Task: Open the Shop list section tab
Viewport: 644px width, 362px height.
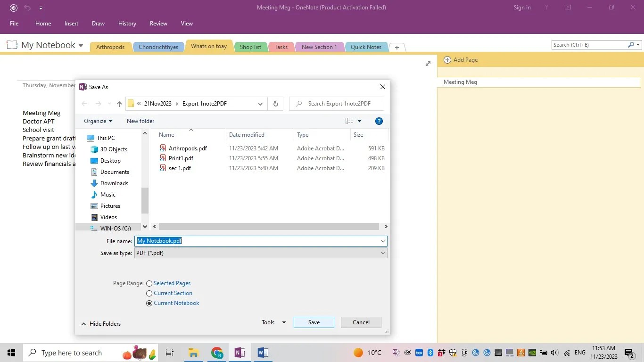Action: point(250,47)
